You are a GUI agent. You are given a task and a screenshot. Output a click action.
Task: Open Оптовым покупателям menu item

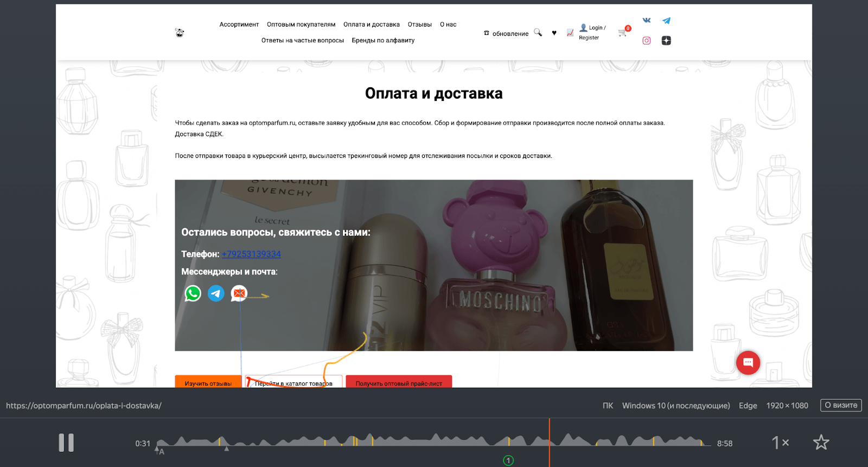301,24
